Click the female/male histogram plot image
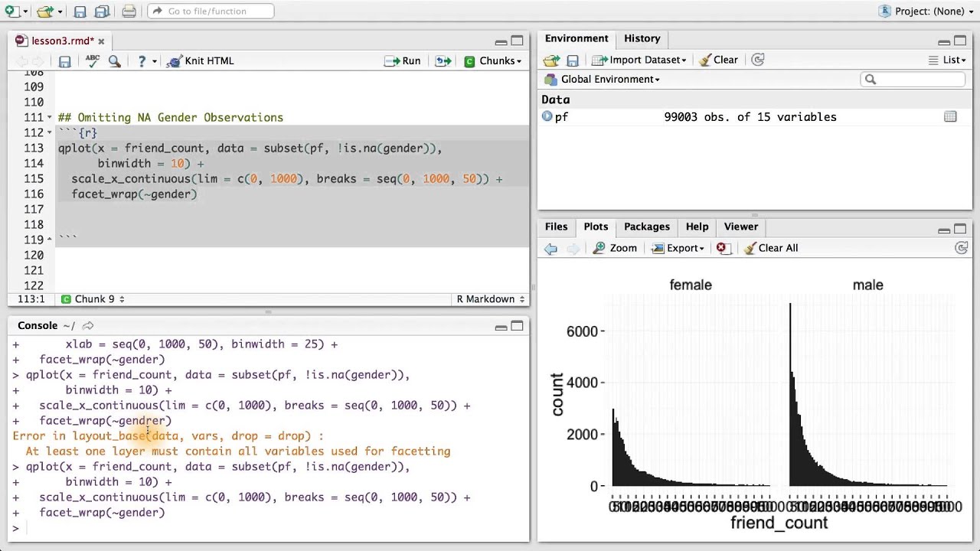Image resolution: width=980 pixels, height=551 pixels. pyautogui.click(x=755, y=403)
